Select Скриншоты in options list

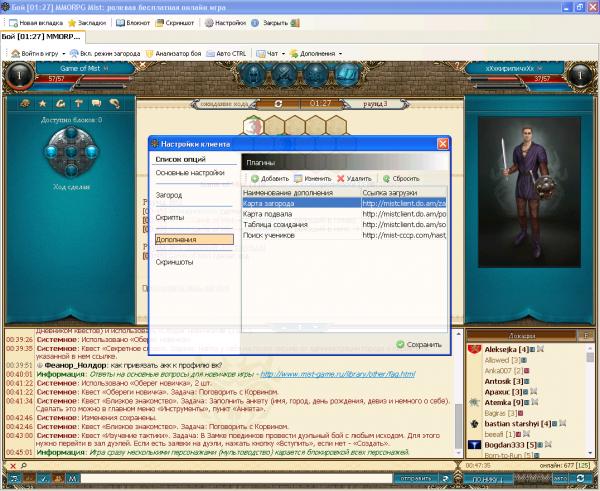(174, 262)
